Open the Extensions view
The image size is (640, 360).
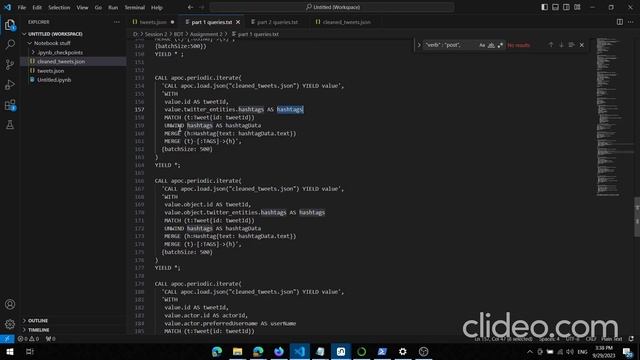pos(10,105)
